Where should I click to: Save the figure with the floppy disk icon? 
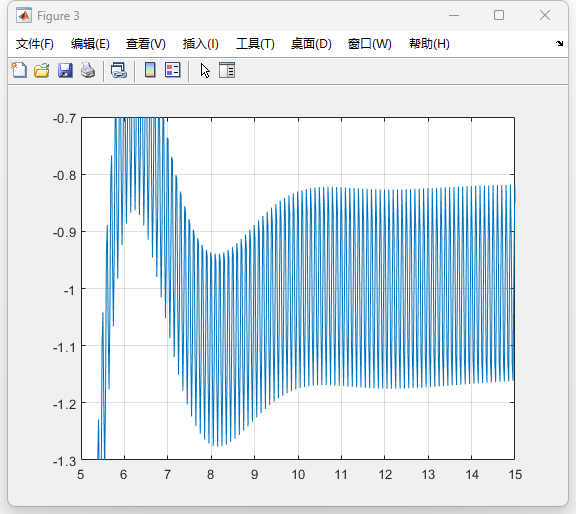[65, 70]
